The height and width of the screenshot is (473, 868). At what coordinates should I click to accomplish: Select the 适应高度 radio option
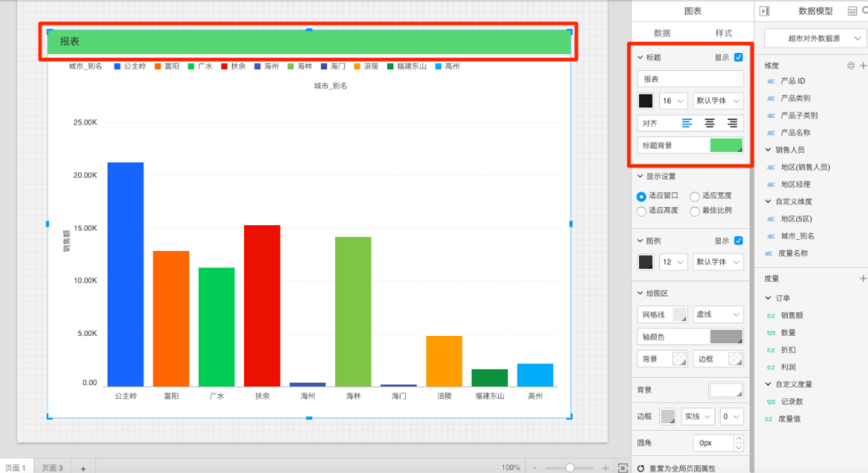641,211
